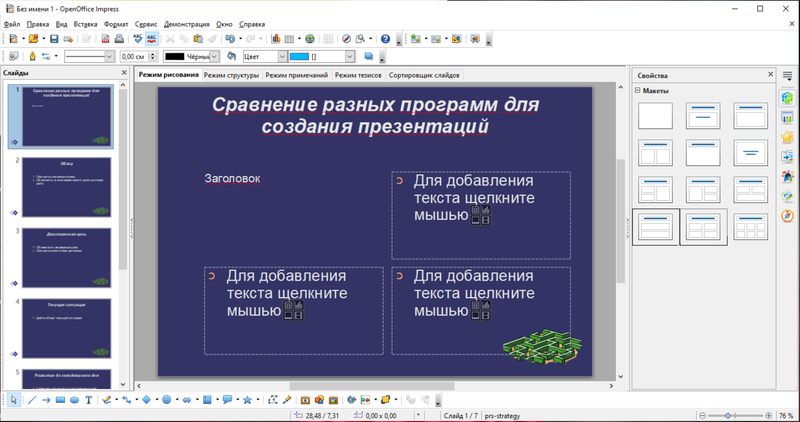Choose the Stars shape icon
This screenshot has width=800, height=422.
tap(247, 400)
